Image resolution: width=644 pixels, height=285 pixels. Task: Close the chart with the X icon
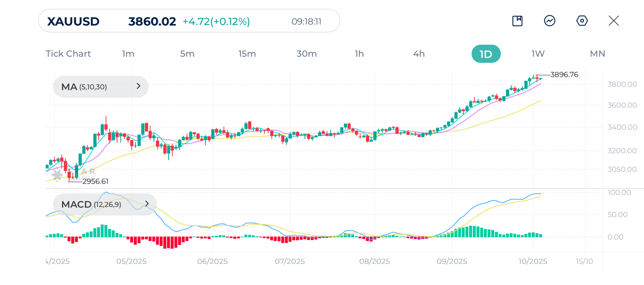614,21
